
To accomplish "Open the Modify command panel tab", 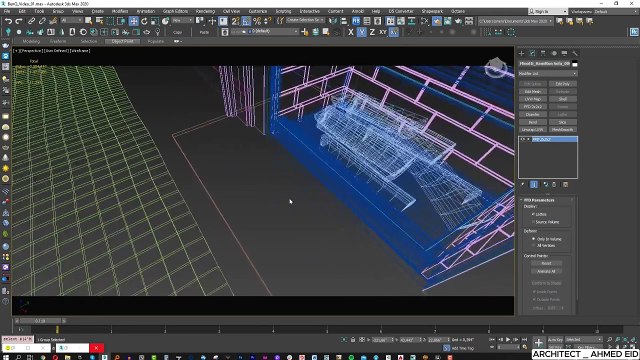I will pos(532,53).
